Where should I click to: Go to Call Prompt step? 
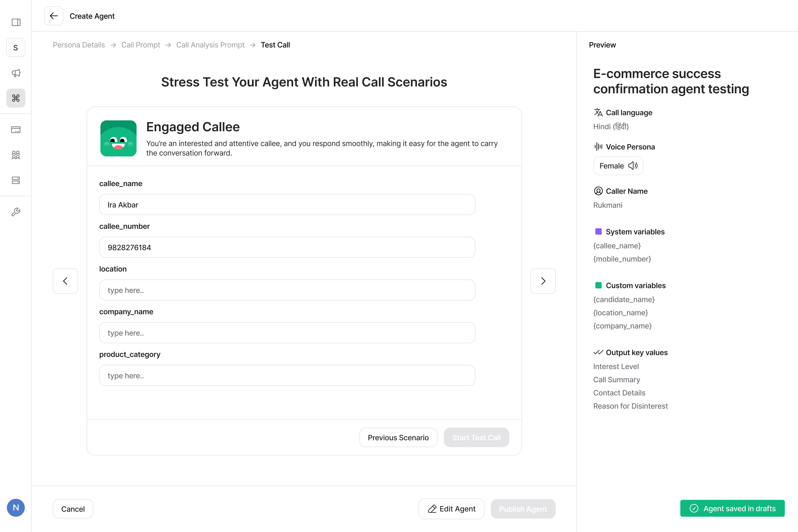point(141,45)
